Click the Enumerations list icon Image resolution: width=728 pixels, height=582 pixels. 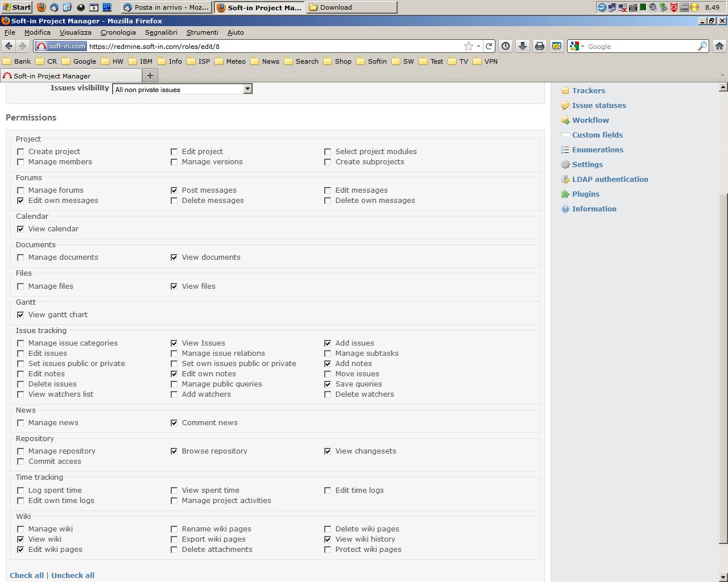565,150
